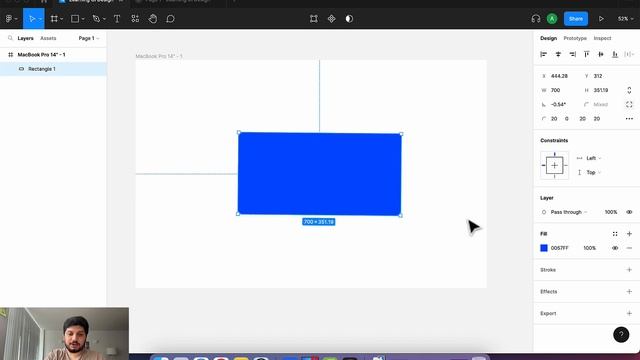
Task: Click the constraints diagram widget
Action: point(554,165)
